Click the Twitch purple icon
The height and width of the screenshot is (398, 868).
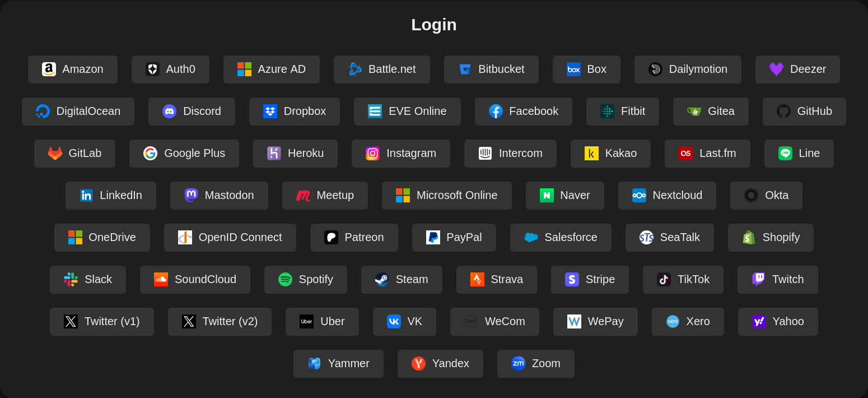click(758, 280)
